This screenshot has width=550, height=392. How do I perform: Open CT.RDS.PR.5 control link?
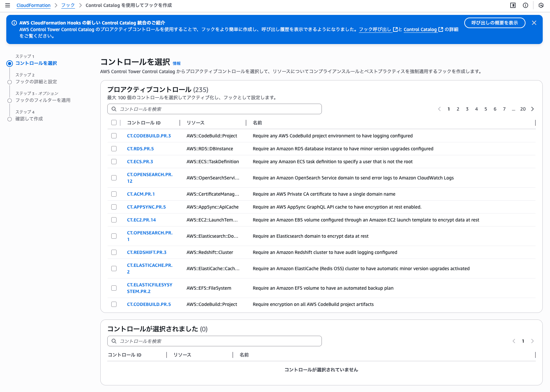click(x=140, y=149)
